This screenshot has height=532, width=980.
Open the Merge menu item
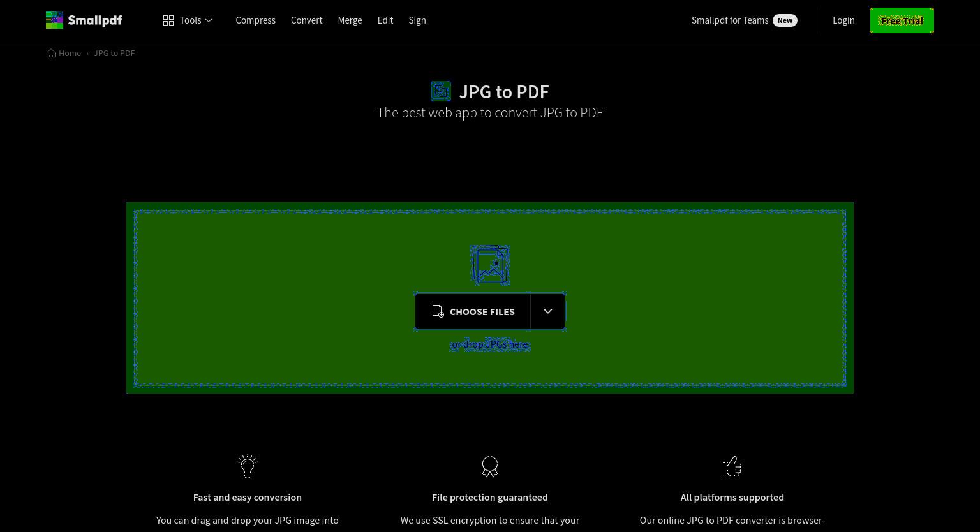point(350,20)
